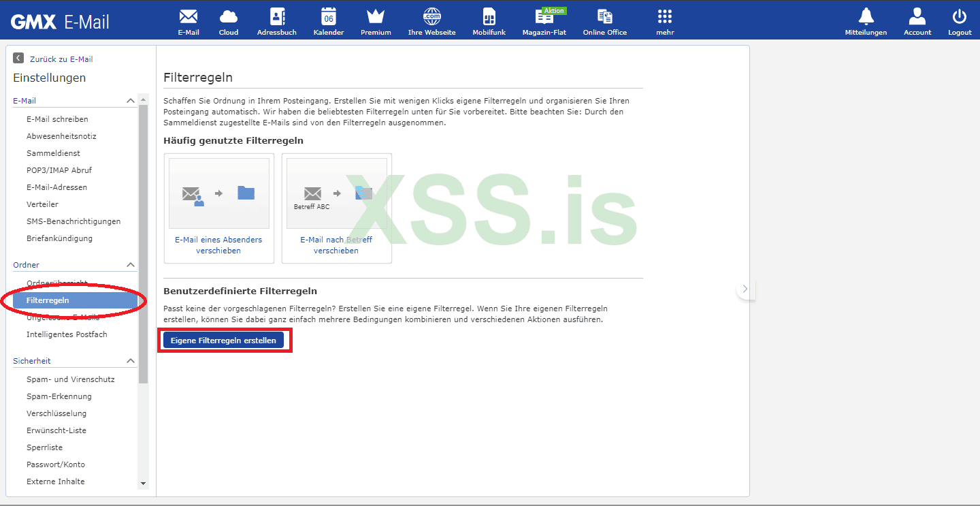Select Sammeldienst in the sidebar

[53, 153]
